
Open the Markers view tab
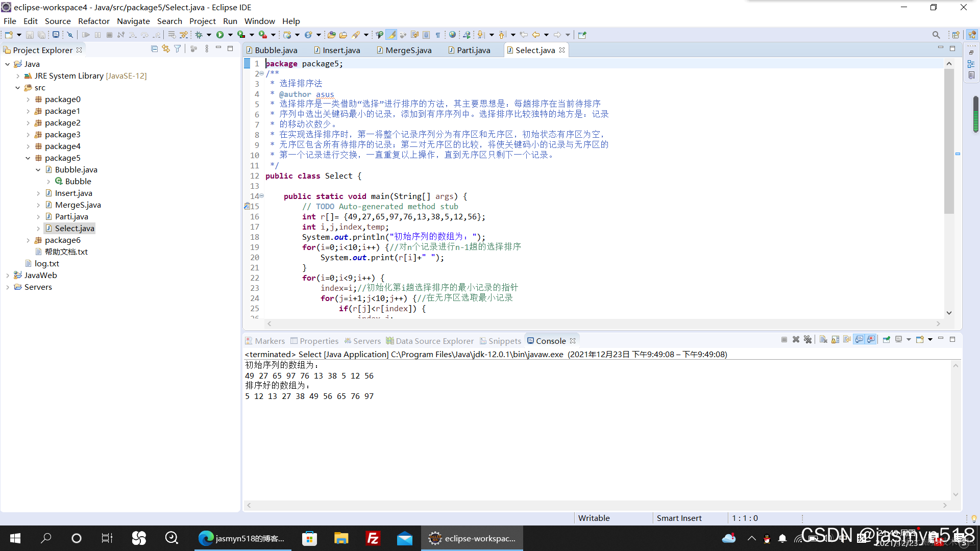coord(265,341)
